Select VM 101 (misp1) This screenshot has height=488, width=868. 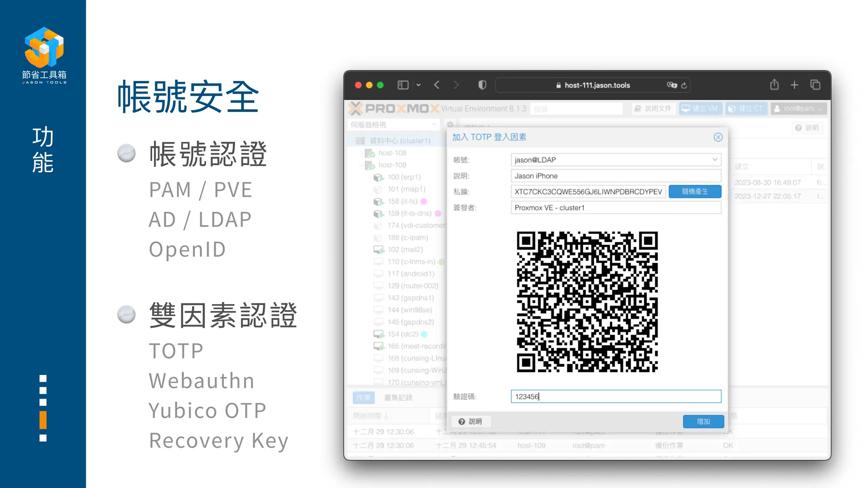(406, 189)
